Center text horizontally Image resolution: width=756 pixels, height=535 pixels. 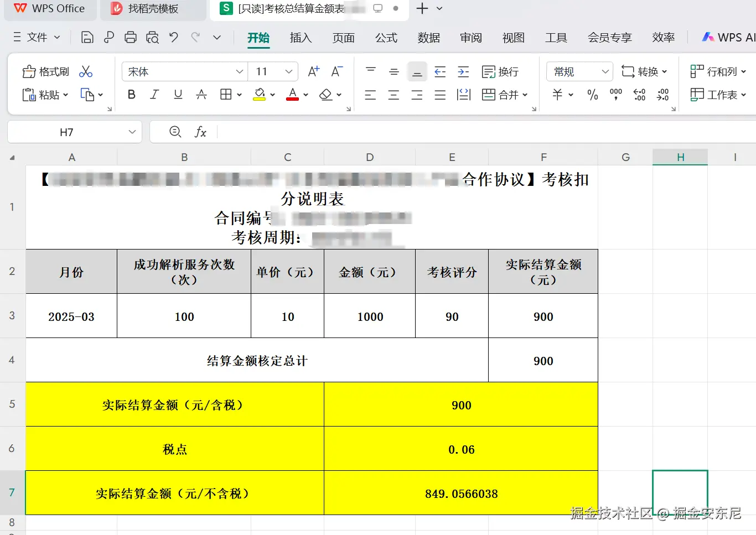click(x=393, y=95)
